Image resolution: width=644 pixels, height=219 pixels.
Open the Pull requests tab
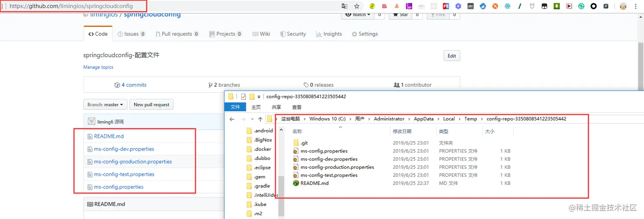pos(177,34)
